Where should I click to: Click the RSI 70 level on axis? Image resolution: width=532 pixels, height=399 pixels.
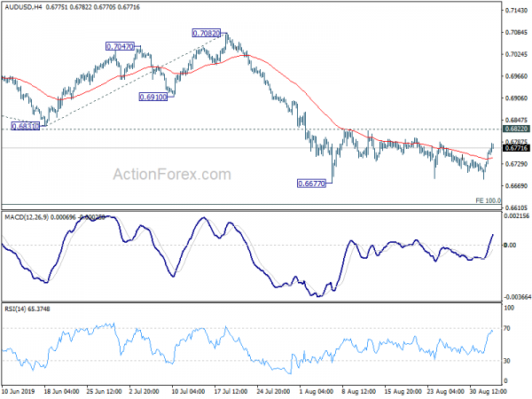[x=509, y=328]
